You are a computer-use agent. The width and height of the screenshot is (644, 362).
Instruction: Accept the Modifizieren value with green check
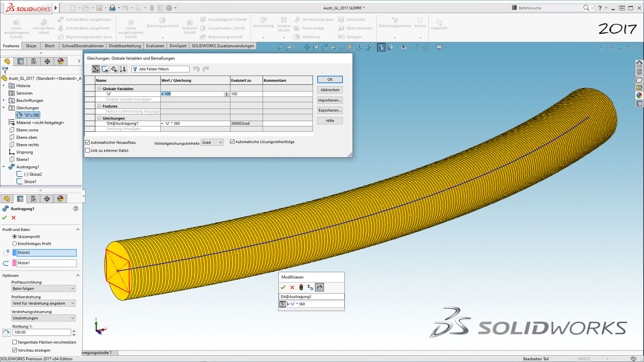tap(283, 287)
